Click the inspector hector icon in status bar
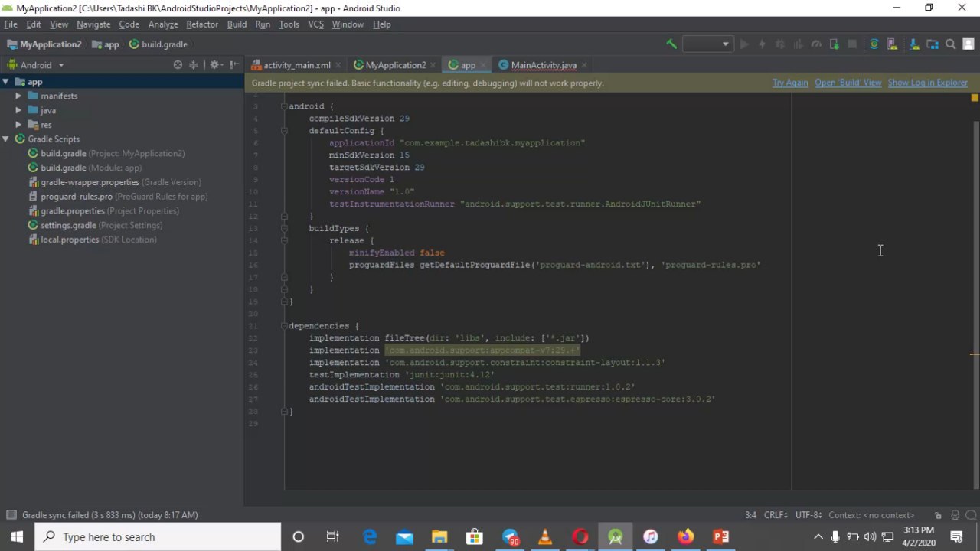 pos(955,515)
